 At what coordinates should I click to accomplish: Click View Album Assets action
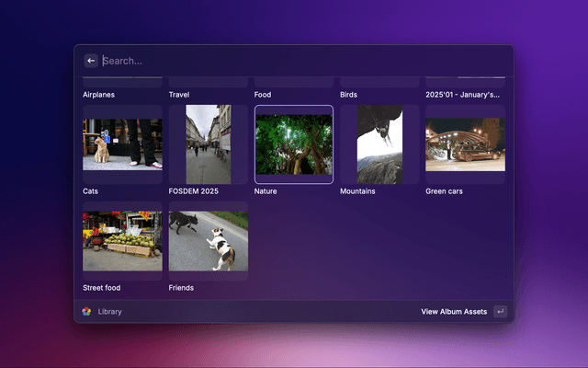point(454,312)
